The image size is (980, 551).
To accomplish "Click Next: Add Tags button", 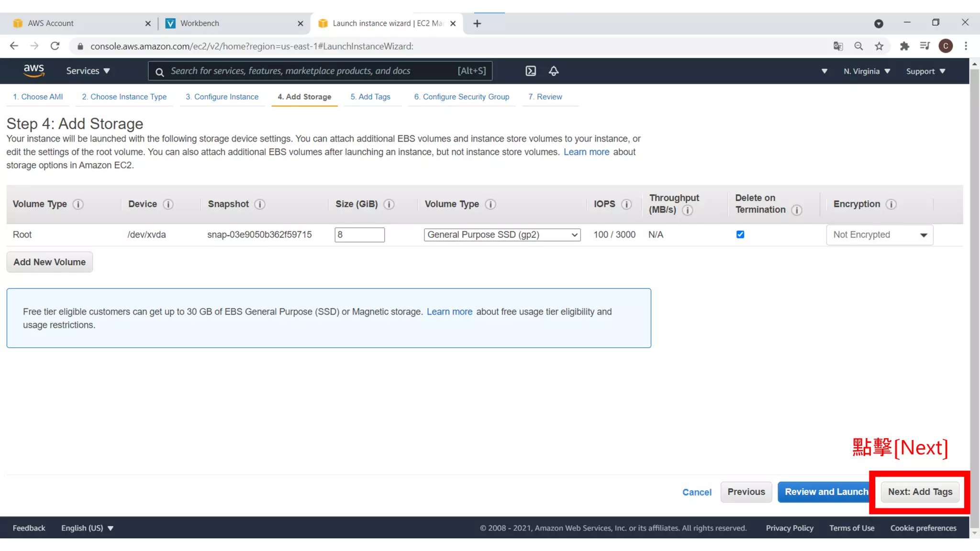I will coord(920,492).
